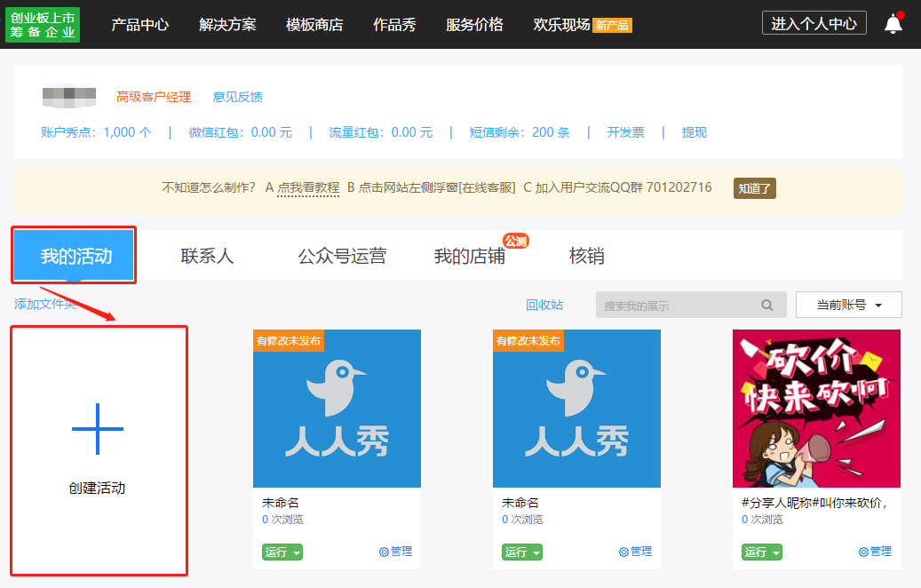This screenshot has width=921, height=588.
Task: Expand 运行 dropdown on first 未命名 card
Action: (x=298, y=552)
